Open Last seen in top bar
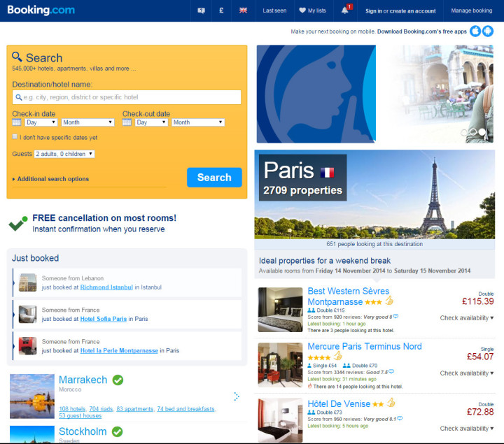The width and height of the screenshot is (504, 444). 274,10
